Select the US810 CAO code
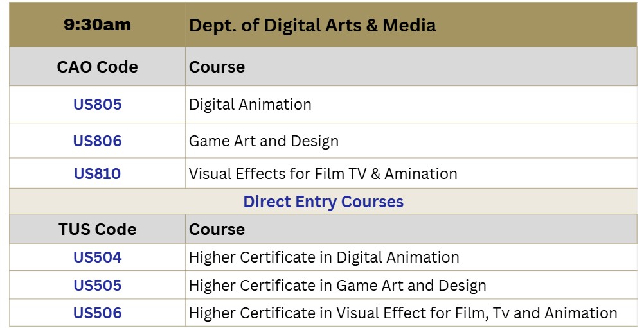The width and height of the screenshot is (644, 328). click(97, 174)
